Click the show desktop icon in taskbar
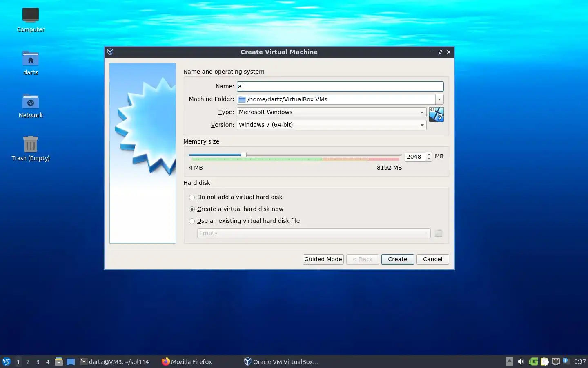 pos(71,361)
